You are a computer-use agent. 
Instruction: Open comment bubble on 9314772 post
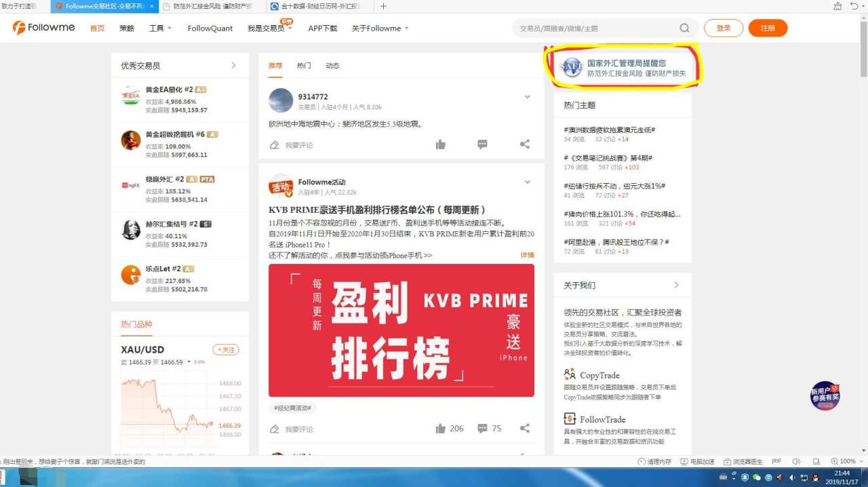tap(482, 144)
